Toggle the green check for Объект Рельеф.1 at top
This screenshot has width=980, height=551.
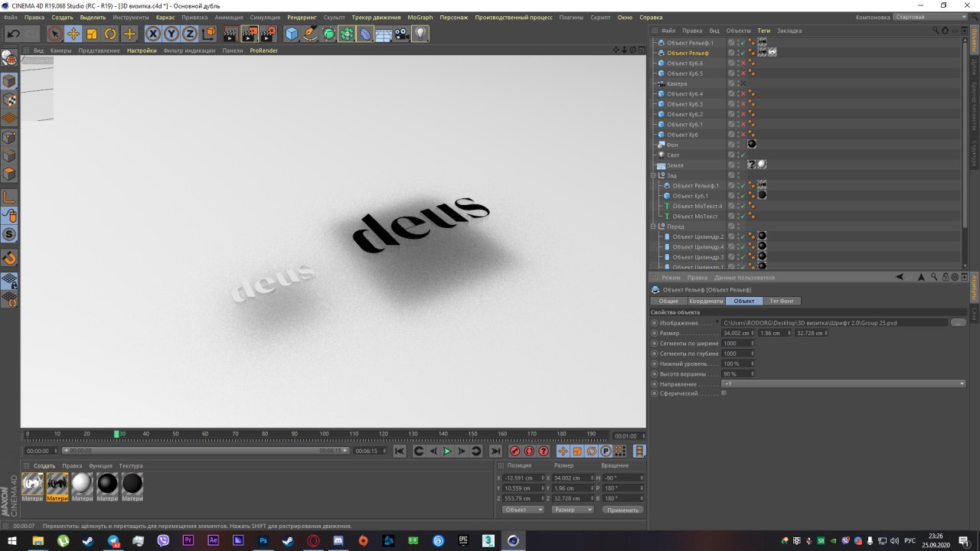click(742, 43)
